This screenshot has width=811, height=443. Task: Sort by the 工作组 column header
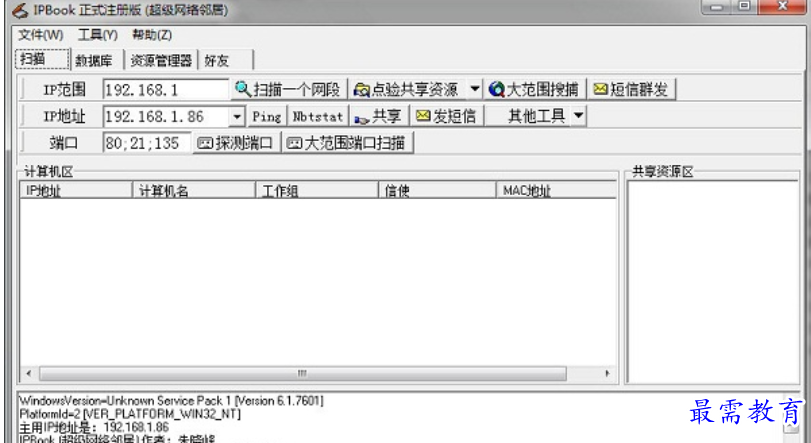click(x=317, y=191)
